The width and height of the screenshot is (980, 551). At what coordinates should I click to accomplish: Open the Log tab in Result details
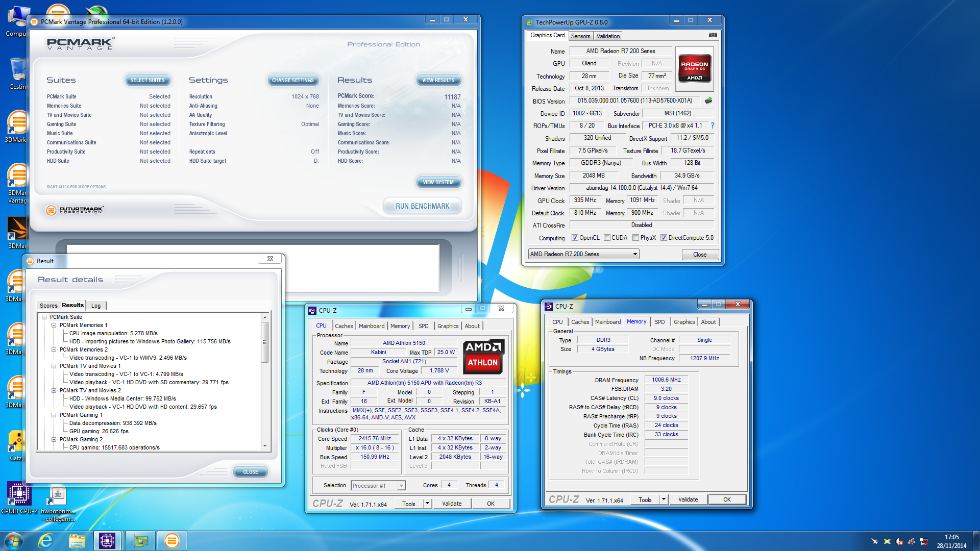[96, 306]
